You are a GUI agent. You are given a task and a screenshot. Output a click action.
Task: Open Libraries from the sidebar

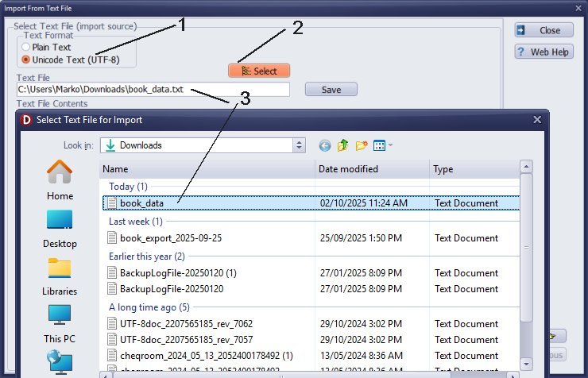click(60, 275)
